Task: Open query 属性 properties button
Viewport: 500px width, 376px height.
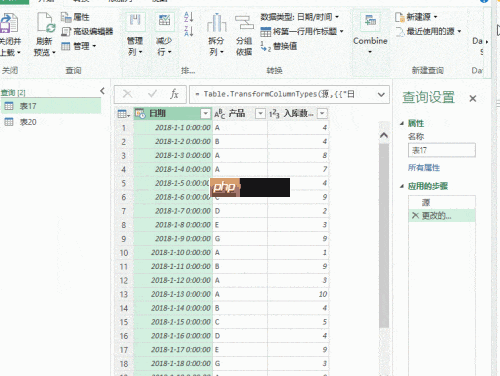Action: [x=75, y=17]
